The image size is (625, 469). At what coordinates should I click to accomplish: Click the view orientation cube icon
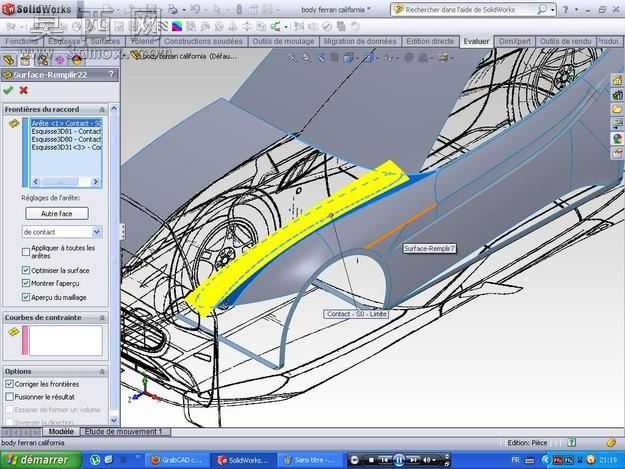[x=348, y=58]
